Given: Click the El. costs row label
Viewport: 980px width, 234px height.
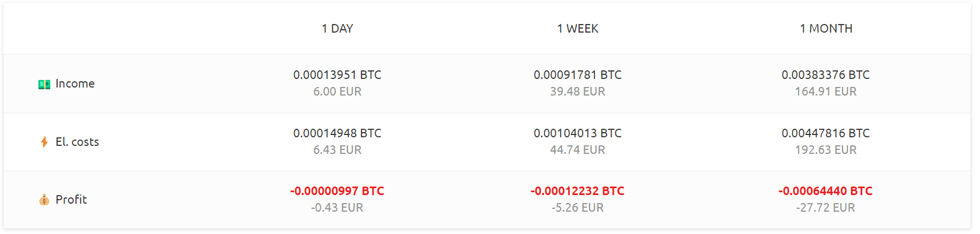Looking at the screenshot, I should tap(77, 142).
